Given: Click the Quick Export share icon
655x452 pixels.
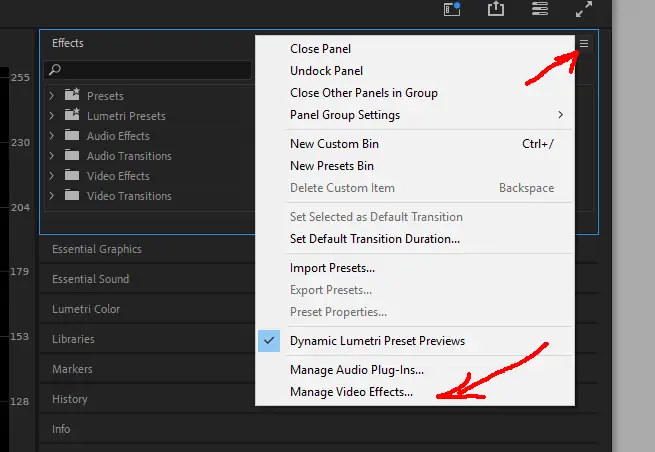Looking at the screenshot, I should (496, 8).
